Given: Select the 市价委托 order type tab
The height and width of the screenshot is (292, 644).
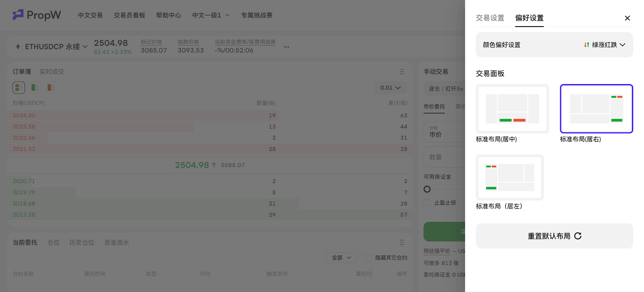Looking at the screenshot, I should pos(434,107).
